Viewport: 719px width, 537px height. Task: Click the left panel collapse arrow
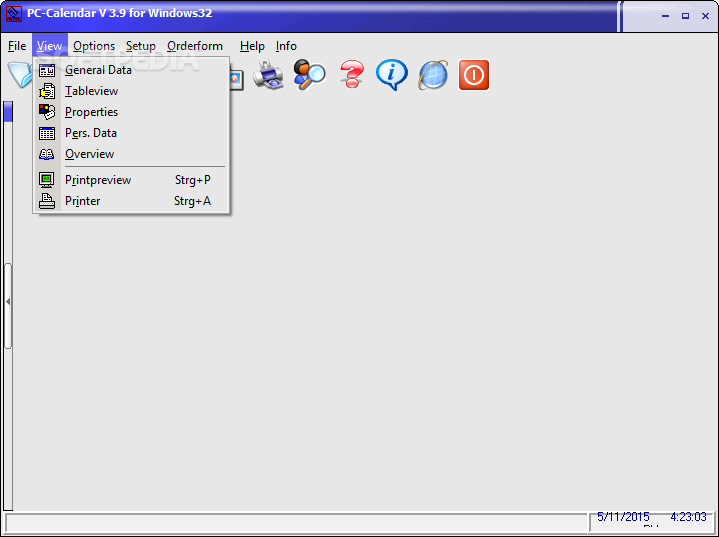pos(8,302)
